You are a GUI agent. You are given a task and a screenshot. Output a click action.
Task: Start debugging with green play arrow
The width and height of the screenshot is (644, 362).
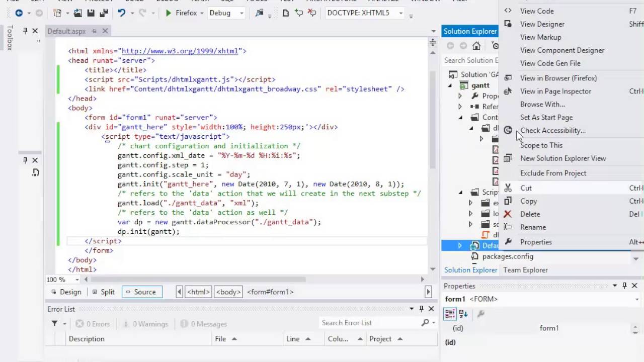(169, 13)
